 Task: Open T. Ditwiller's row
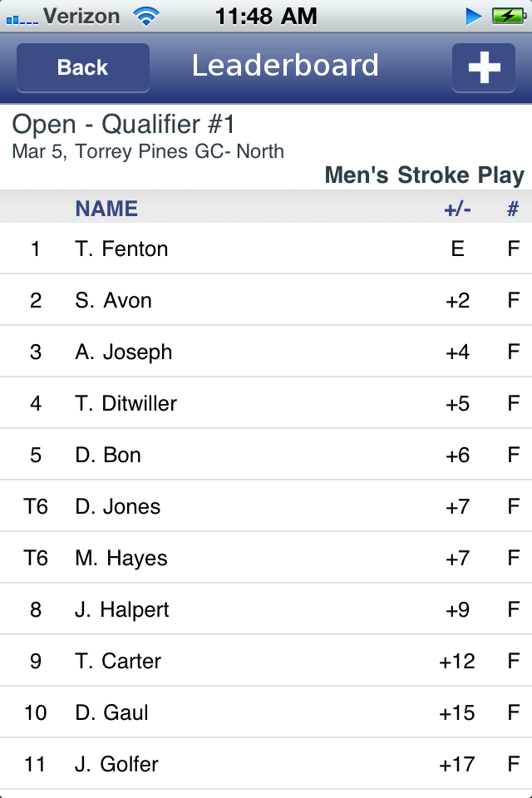coord(266,403)
